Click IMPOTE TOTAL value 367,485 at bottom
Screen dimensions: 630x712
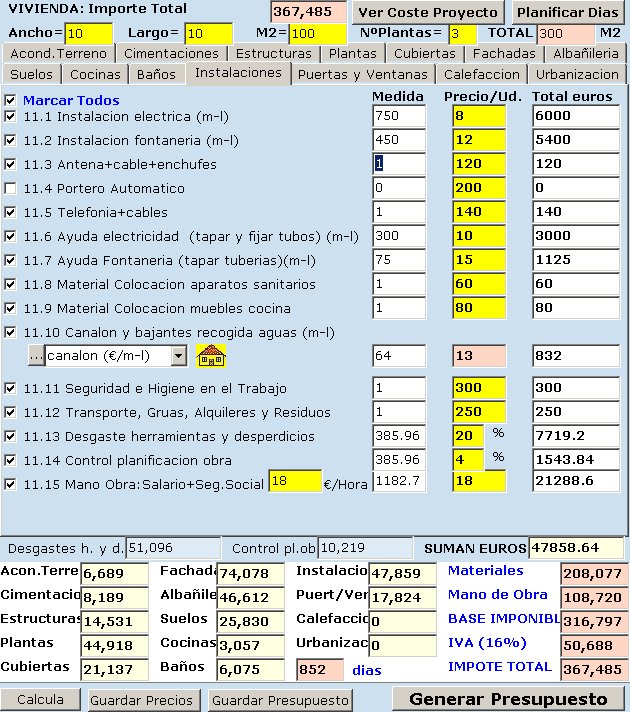pos(593,670)
